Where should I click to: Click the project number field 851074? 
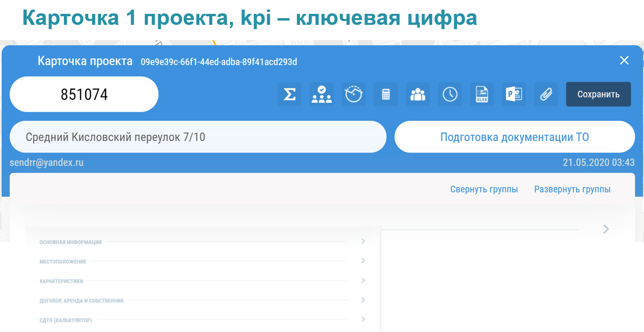point(84,95)
